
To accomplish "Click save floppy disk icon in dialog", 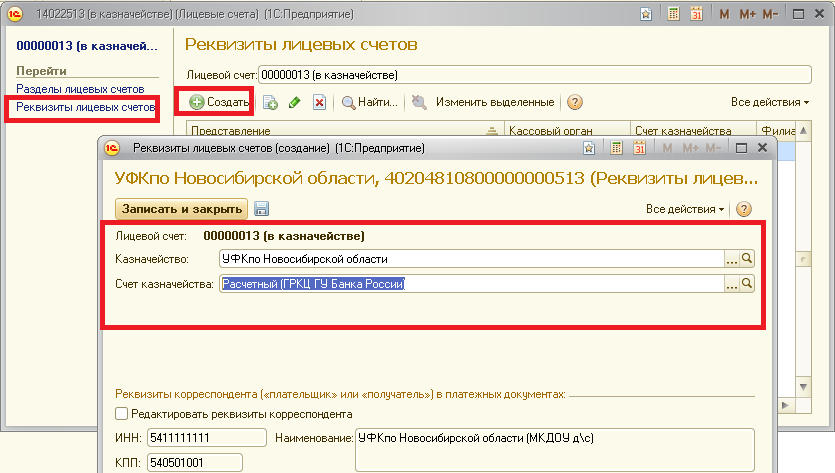I will click(261, 209).
